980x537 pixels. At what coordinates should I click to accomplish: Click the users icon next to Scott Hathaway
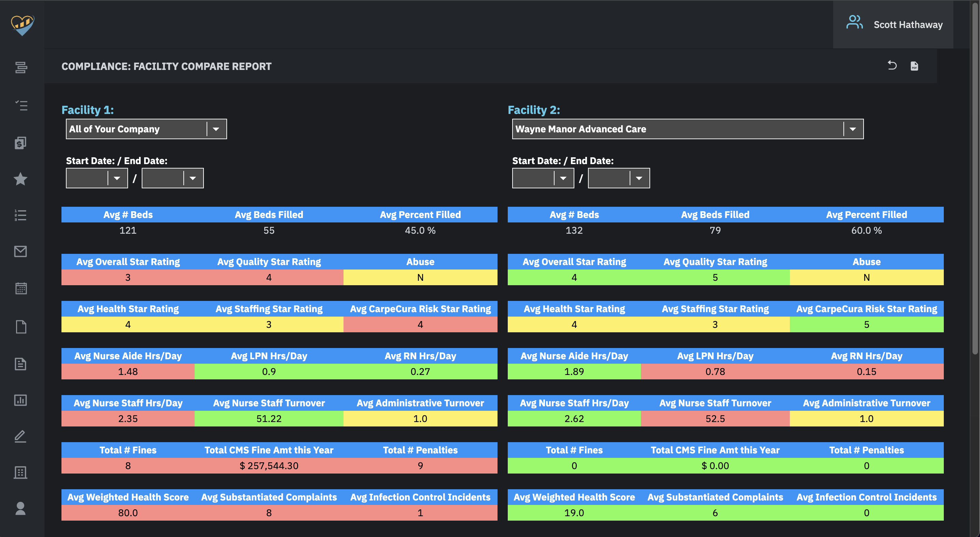(x=854, y=22)
